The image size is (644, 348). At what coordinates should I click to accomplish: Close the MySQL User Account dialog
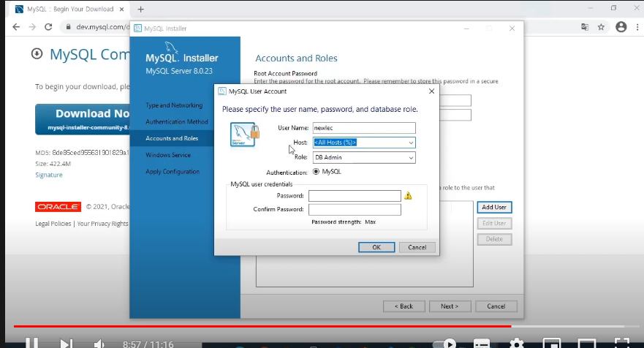[x=431, y=91]
